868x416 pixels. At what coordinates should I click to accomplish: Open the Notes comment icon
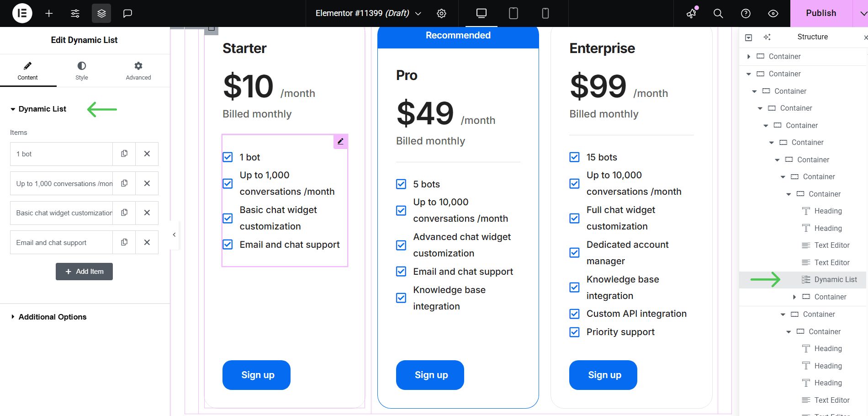pos(127,13)
